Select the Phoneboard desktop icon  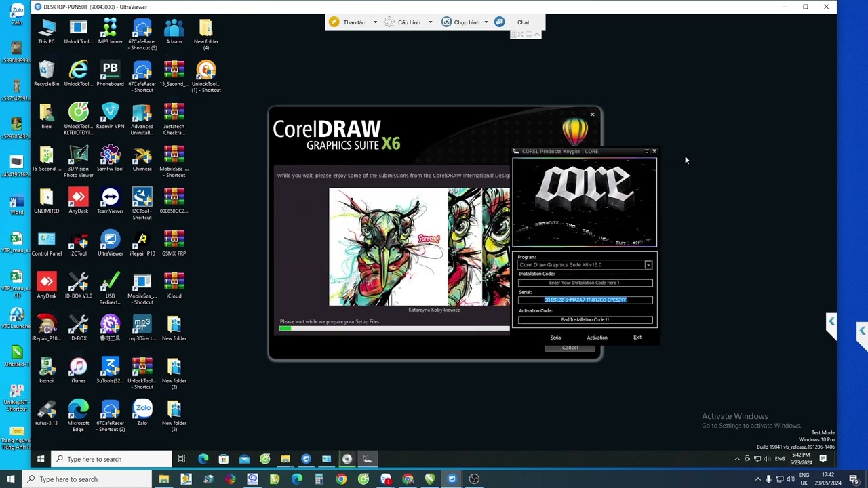pyautogui.click(x=110, y=74)
